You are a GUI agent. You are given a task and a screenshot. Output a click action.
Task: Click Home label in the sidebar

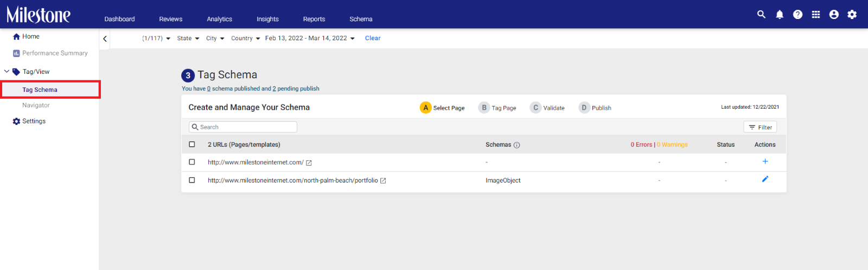(31, 36)
